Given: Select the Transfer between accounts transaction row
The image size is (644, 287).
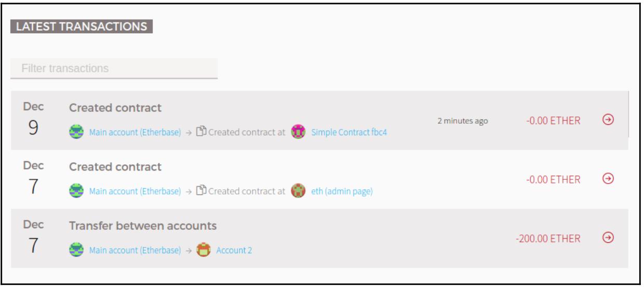Looking at the screenshot, I should (x=319, y=239).
